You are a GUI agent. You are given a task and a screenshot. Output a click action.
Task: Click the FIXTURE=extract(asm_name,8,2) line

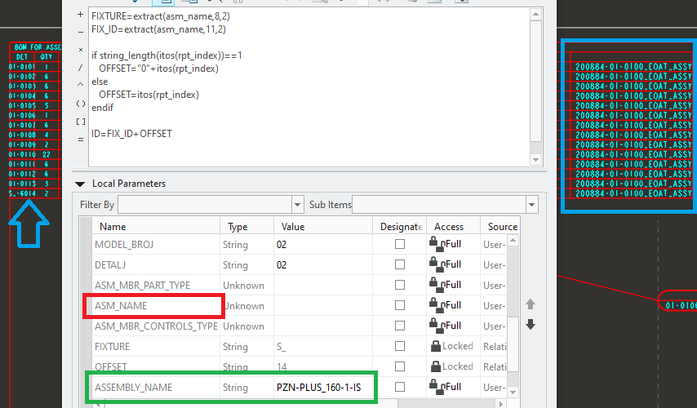(161, 16)
